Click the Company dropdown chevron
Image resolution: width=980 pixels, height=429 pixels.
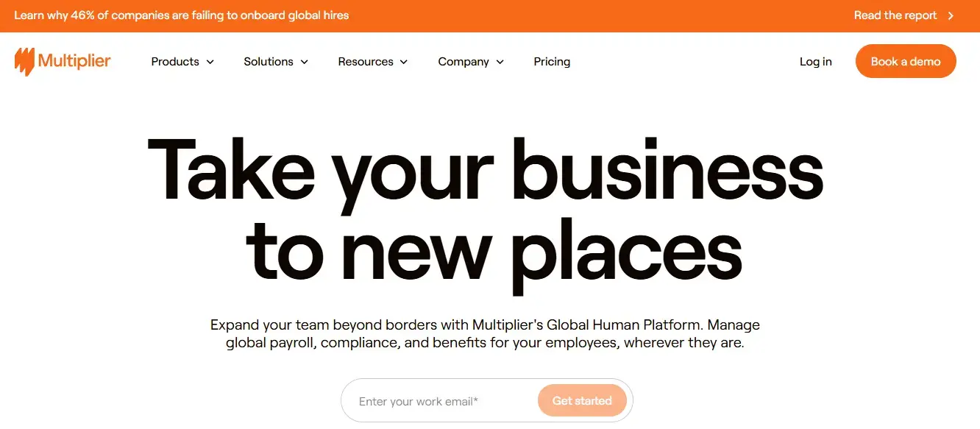500,62
